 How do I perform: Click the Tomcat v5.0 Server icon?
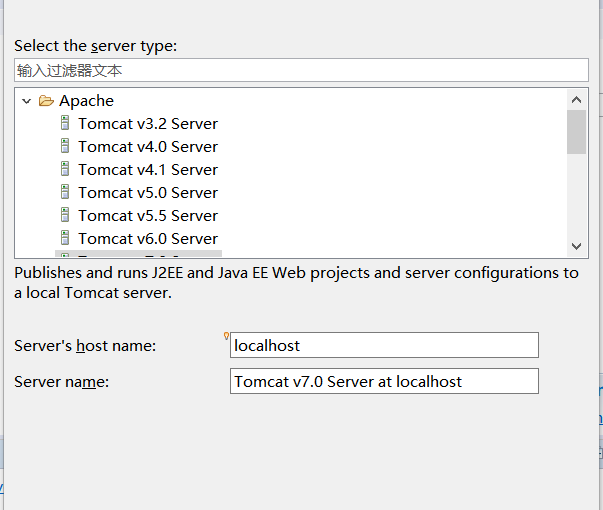[x=65, y=192]
